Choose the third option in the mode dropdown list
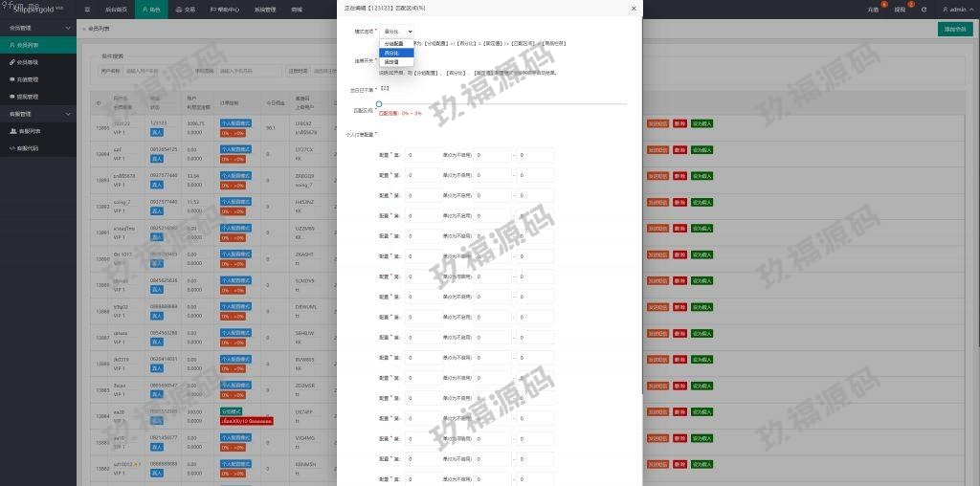The image size is (980, 486). pyautogui.click(x=391, y=62)
